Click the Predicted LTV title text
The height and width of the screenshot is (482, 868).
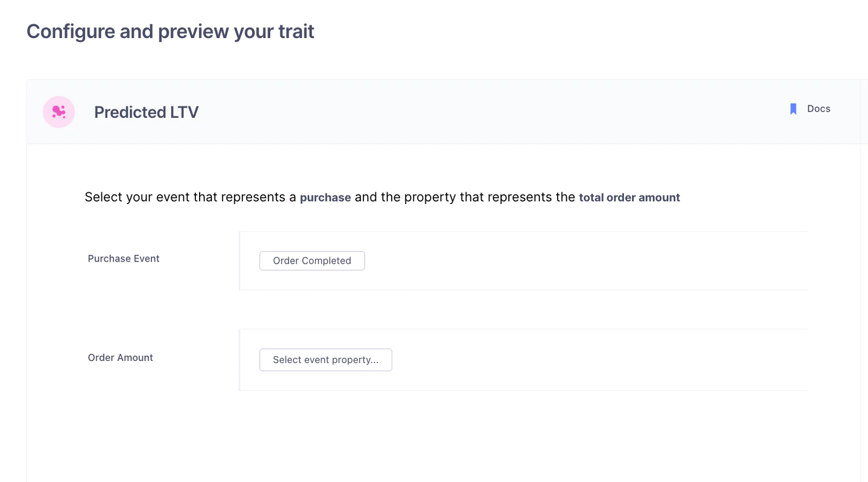[146, 112]
